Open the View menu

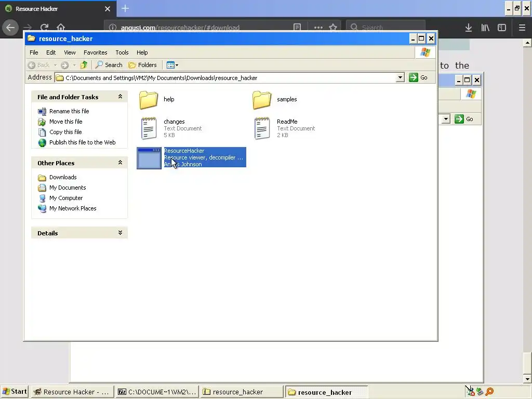click(x=70, y=52)
